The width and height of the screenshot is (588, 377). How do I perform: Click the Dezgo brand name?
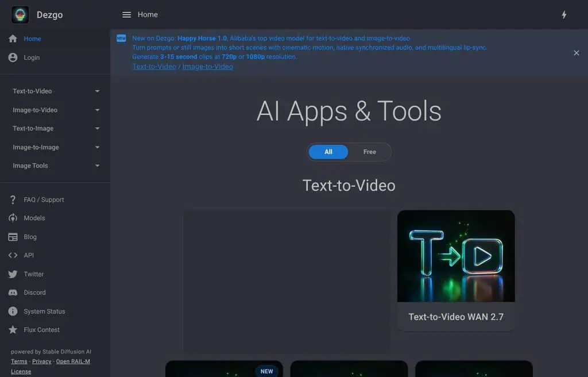pyautogui.click(x=49, y=14)
